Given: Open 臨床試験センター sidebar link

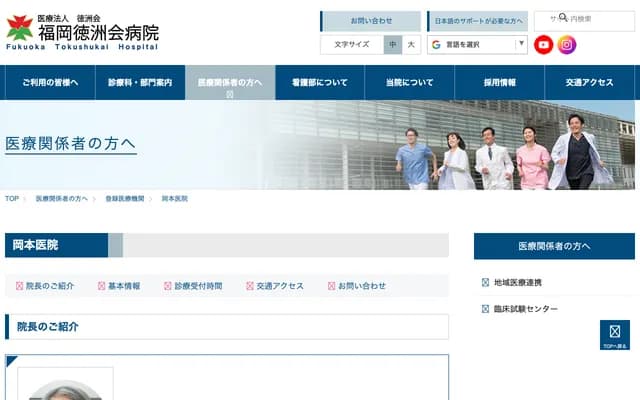Looking at the screenshot, I should (526, 309).
